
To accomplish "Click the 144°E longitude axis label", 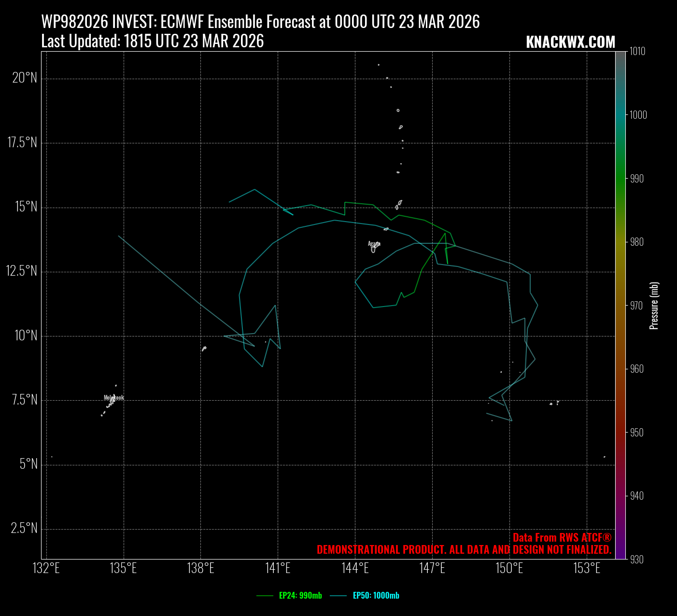I will tap(355, 569).
